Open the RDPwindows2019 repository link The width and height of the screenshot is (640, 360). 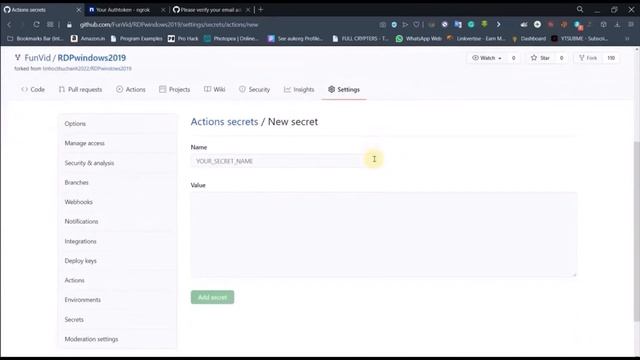(91, 58)
